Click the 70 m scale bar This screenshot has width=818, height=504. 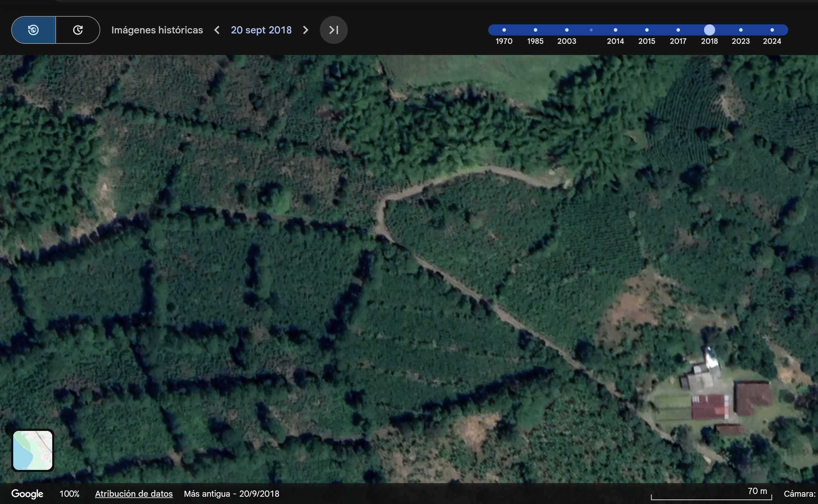[711, 496]
